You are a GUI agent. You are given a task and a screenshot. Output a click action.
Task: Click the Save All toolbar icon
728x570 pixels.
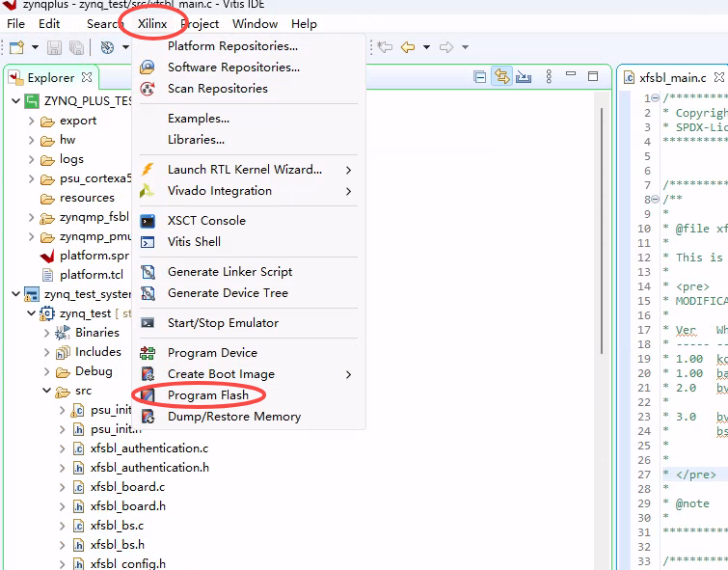click(76, 47)
